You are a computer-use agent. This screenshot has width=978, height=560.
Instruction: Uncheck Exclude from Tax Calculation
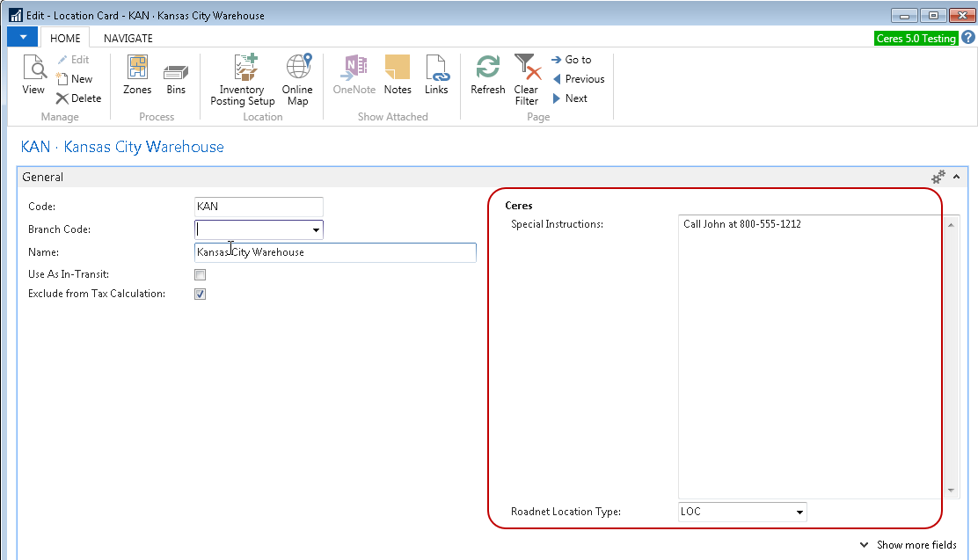pos(200,295)
